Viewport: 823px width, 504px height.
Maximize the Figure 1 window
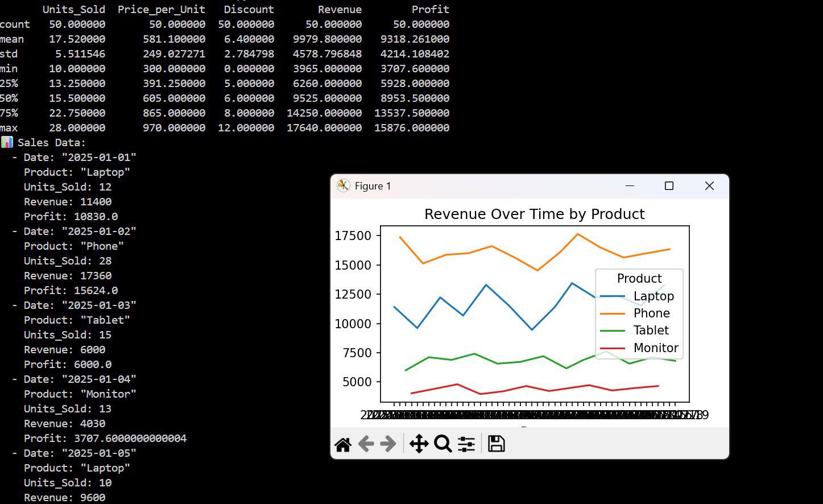coord(669,186)
